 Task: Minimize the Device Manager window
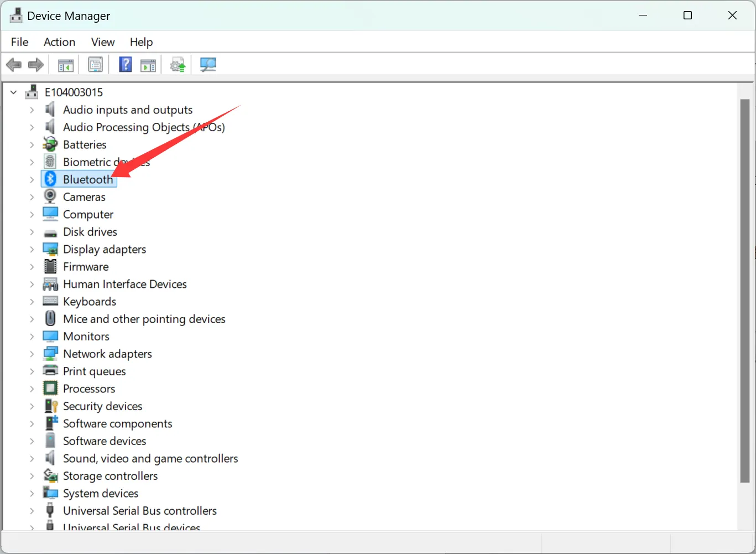pos(643,15)
